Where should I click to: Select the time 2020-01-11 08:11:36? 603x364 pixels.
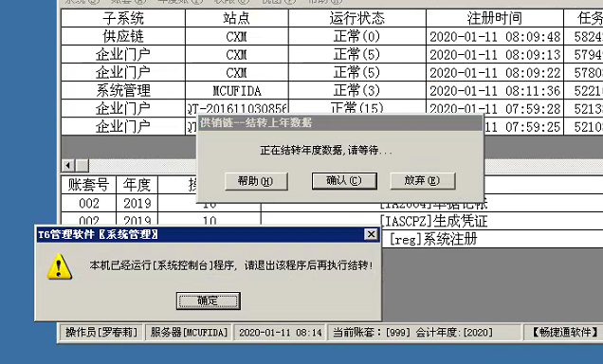point(495,90)
